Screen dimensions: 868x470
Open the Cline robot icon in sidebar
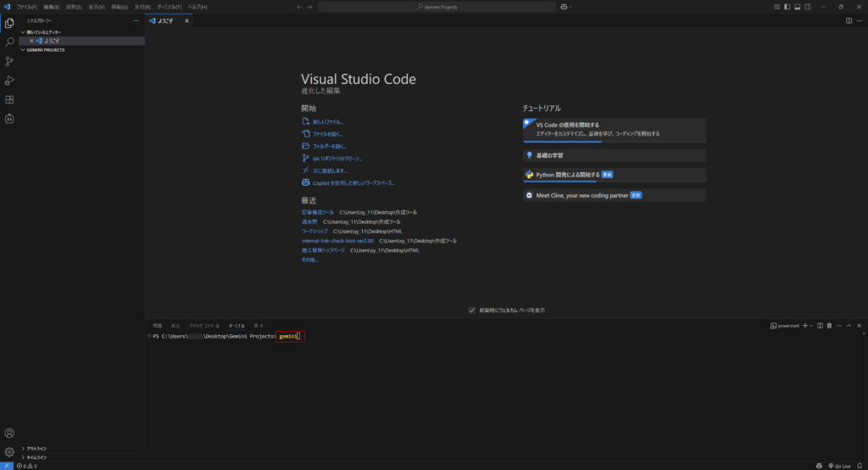pos(9,119)
